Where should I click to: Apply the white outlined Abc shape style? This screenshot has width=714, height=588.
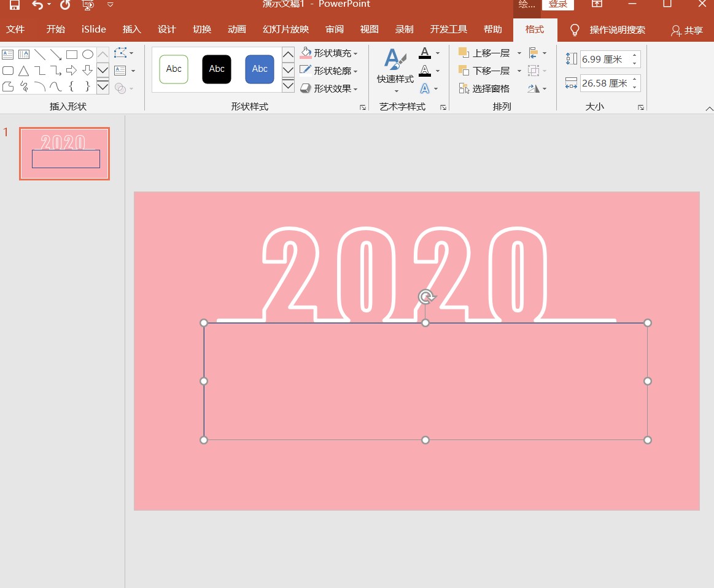coord(174,69)
